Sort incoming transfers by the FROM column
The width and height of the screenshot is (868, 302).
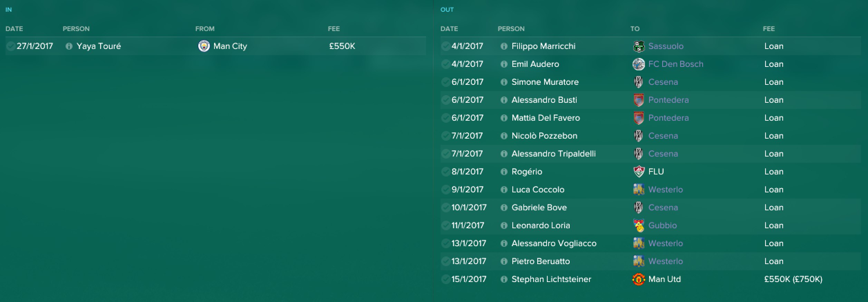[205, 29]
